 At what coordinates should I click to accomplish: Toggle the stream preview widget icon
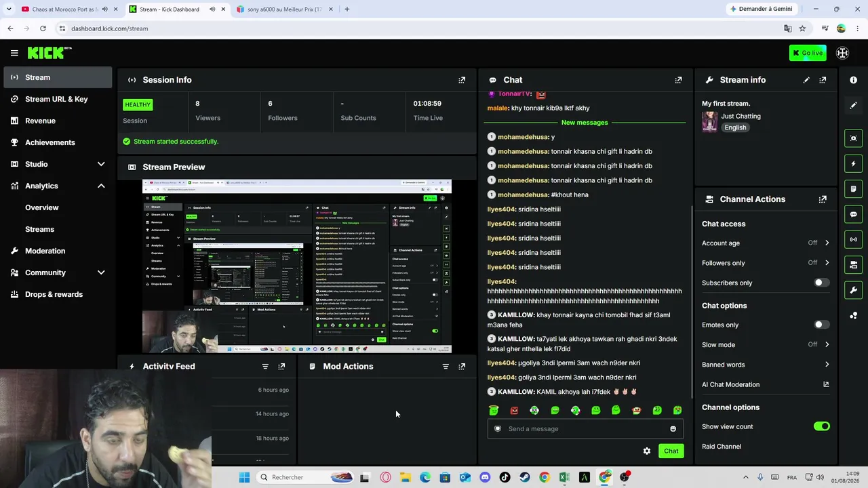coord(853,138)
